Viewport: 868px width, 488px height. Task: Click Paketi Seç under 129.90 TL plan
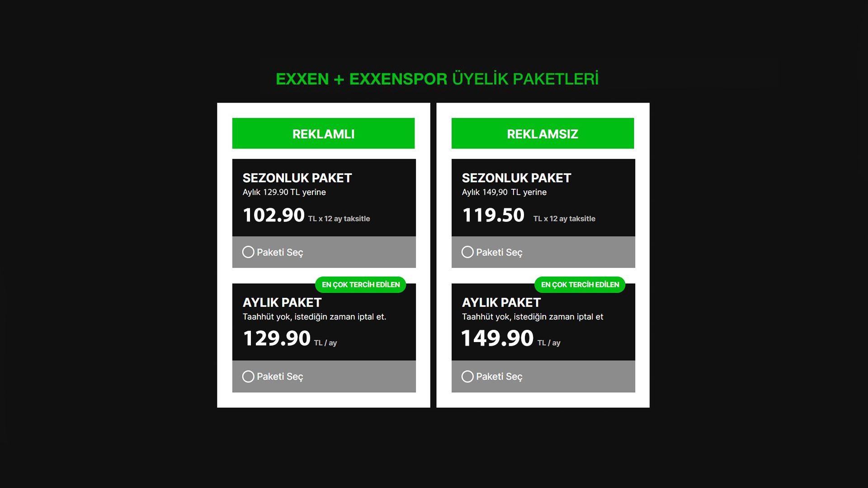pos(280,377)
